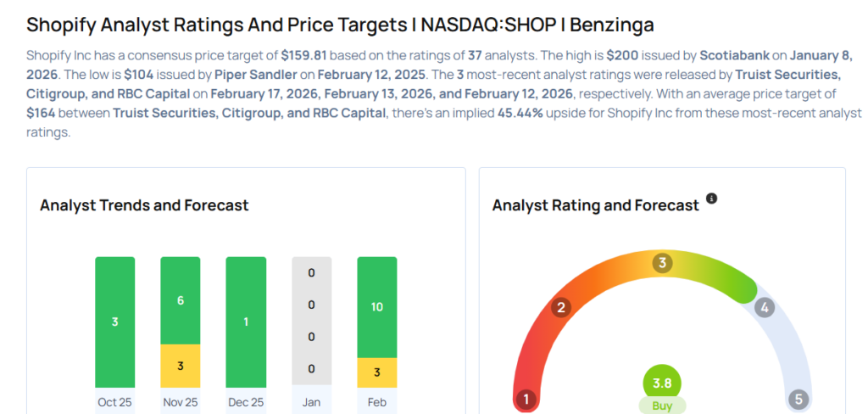Click the yellow segment of Nov 25 bar
868x414 pixels.
[x=181, y=366]
